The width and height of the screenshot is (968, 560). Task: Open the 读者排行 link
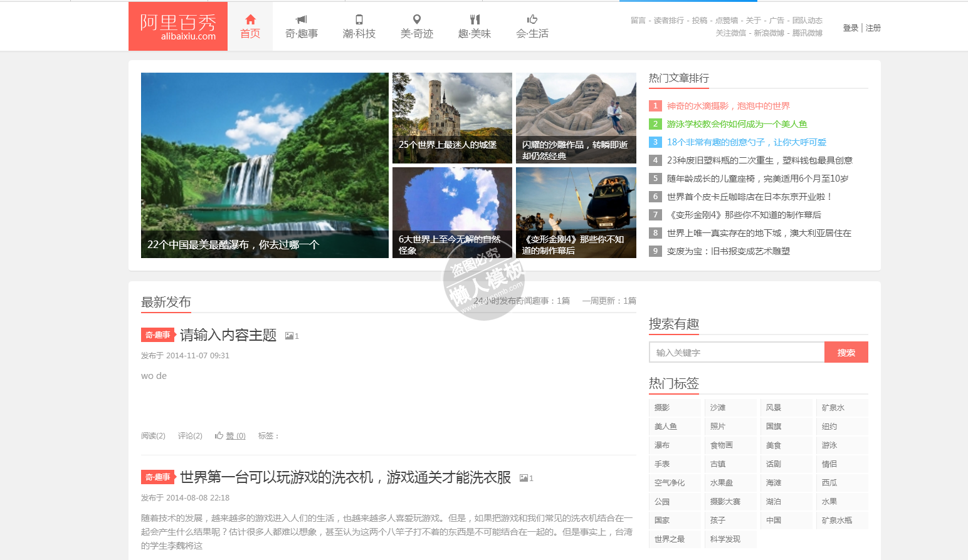669,21
